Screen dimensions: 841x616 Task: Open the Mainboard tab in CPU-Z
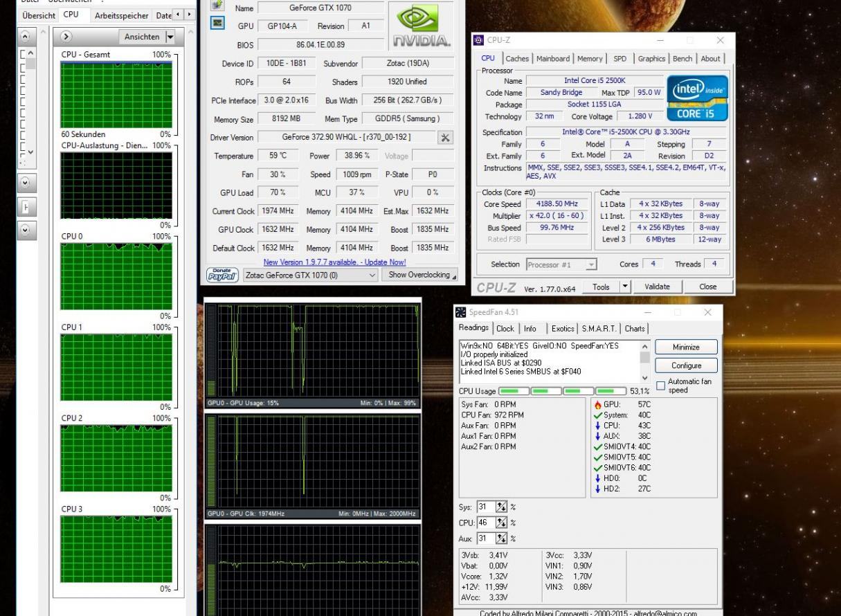[553, 59]
